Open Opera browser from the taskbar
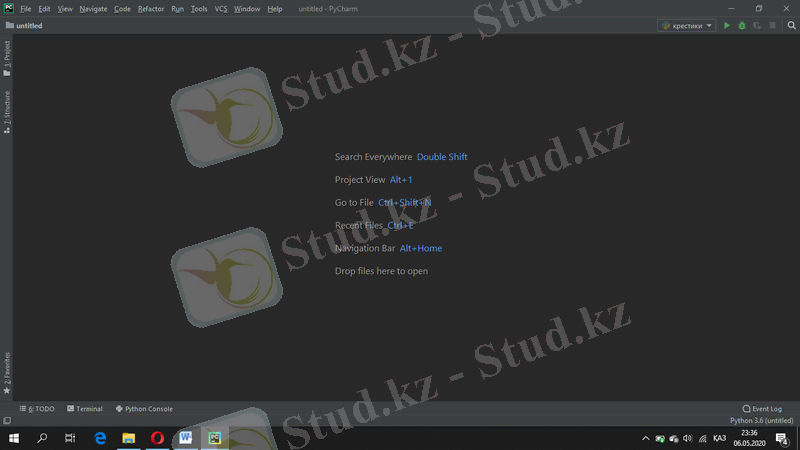 pyautogui.click(x=157, y=438)
